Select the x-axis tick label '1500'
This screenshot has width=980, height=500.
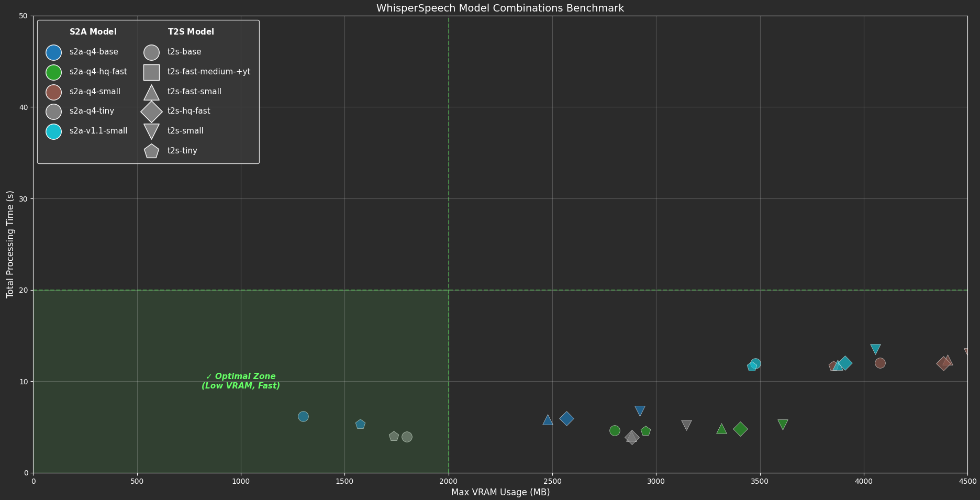tap(344, 481)
